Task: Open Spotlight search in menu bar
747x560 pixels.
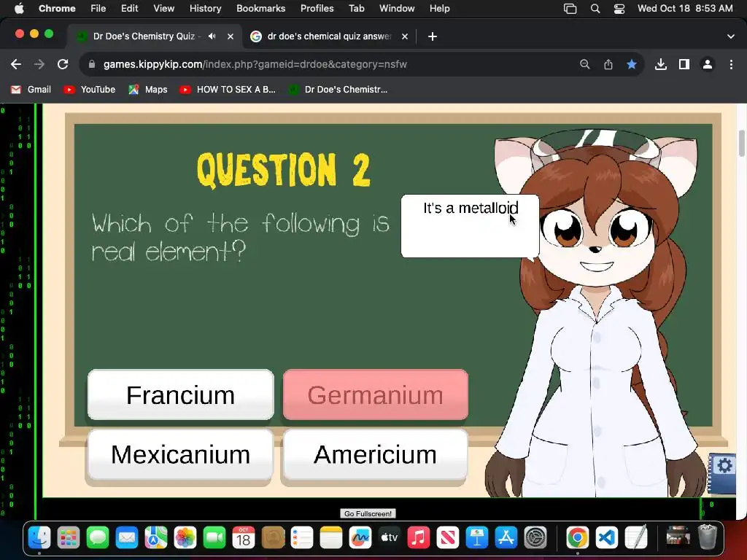Action: 595,9
